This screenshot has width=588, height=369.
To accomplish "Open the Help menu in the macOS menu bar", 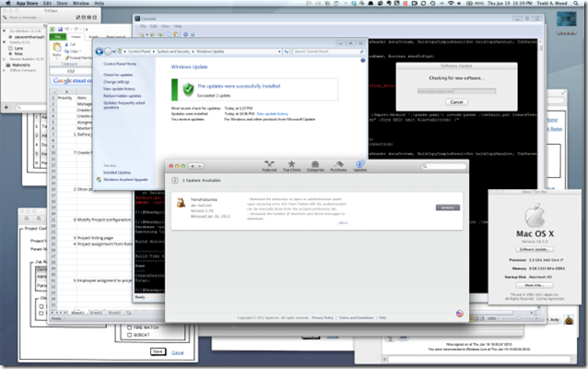I will coord(99,3).
